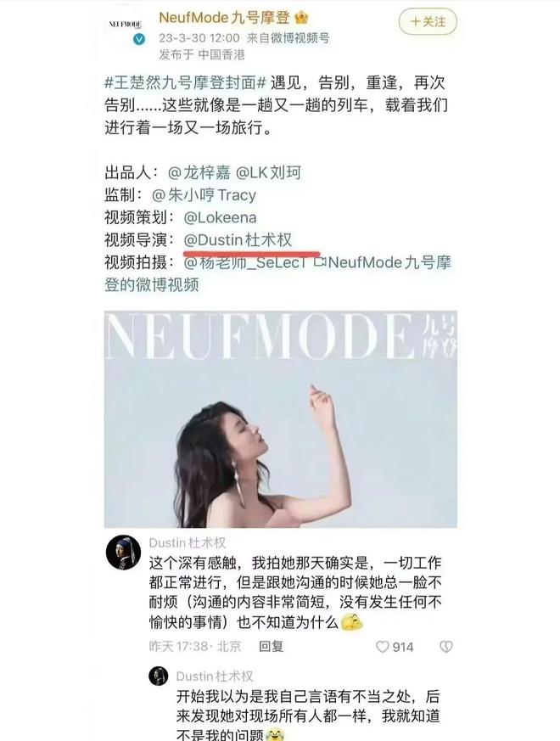Play the NEUFMODE cover video thumbnail
560x741 pixels.
click(x=280, y=418)
